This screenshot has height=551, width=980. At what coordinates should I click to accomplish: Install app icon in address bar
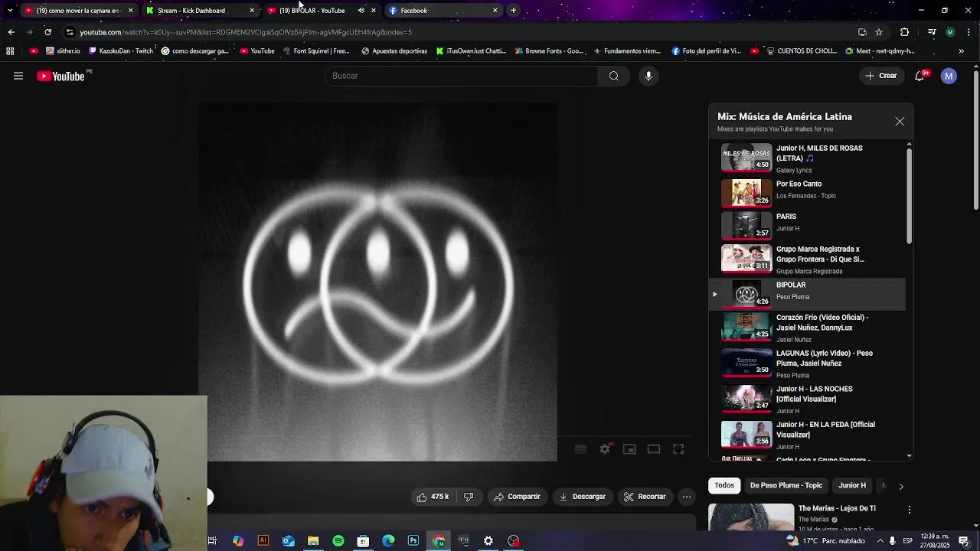(862, 32)
